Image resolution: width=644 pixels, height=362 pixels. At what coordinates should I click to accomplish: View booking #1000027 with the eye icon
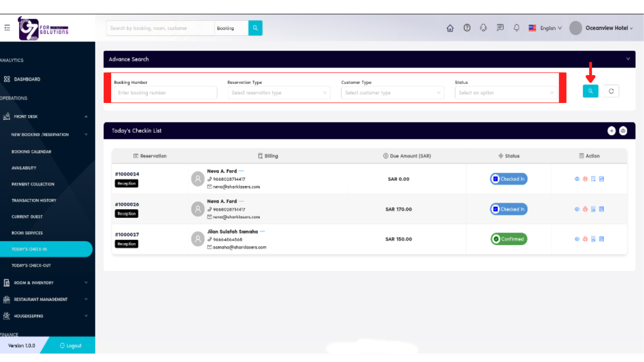point(577,239)
